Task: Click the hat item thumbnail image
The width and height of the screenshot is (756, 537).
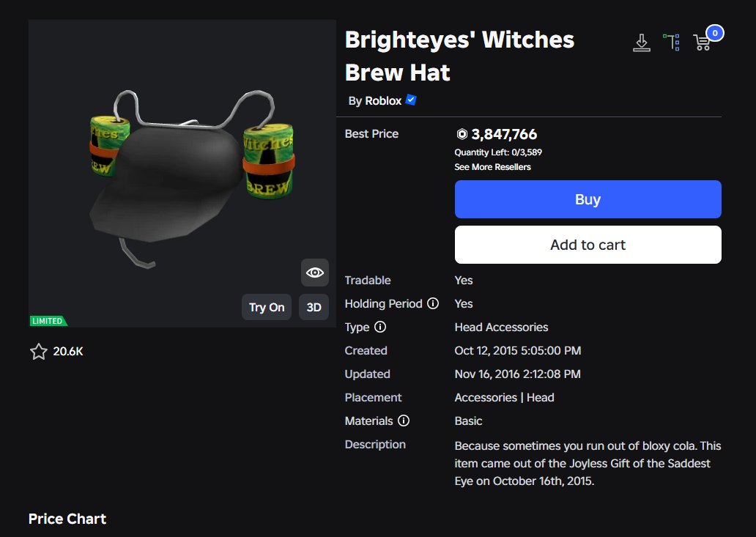Action: pyautogui.click(x=182, y=174)
